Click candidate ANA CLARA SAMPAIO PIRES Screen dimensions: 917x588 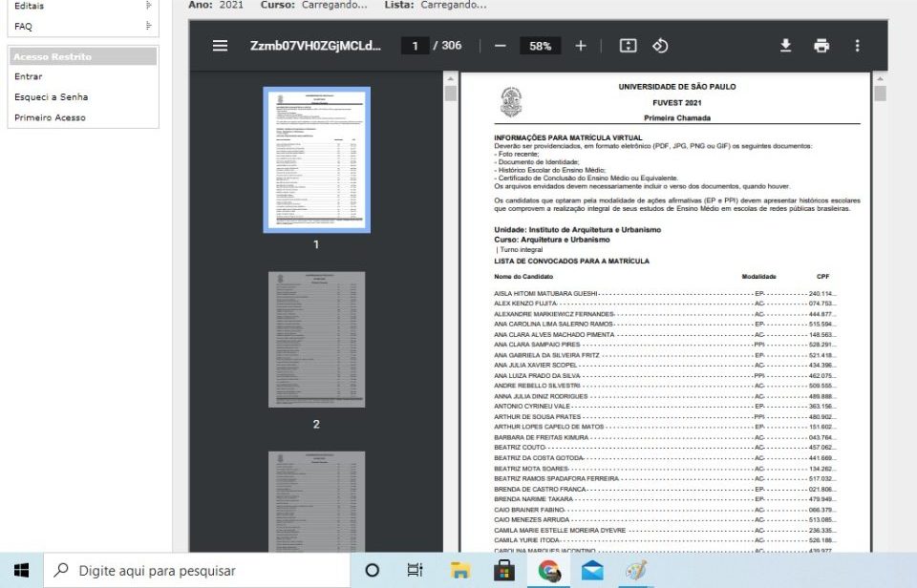click(537, 345)
